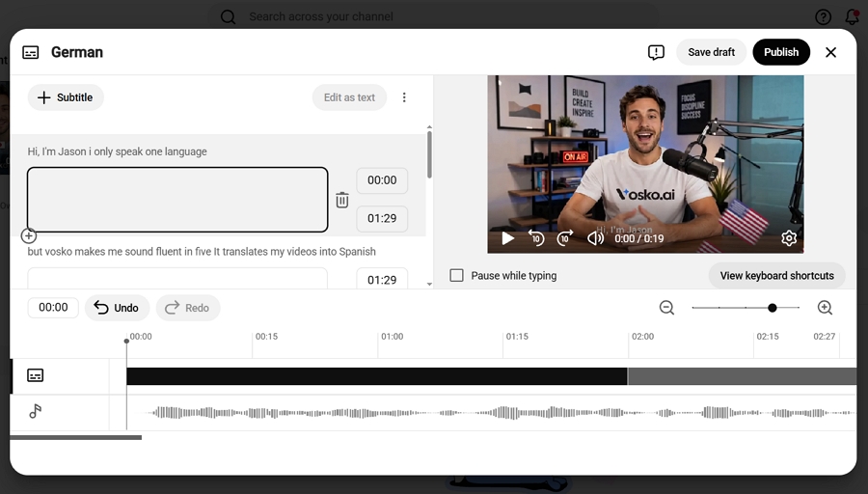Zoom in the timeline

click(x=825, y=308)
